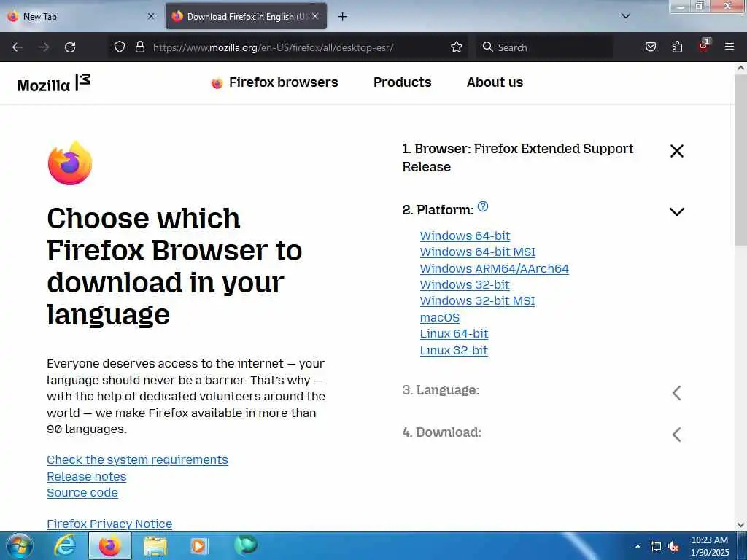Open the network tray icon

click(656, 547)
